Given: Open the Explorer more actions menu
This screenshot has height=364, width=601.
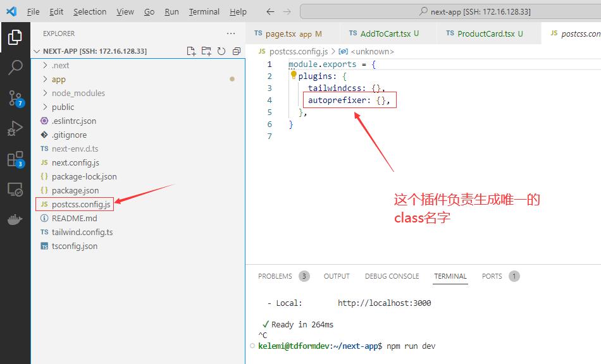Looking at the screenshot, I should [x=230, y=33].
